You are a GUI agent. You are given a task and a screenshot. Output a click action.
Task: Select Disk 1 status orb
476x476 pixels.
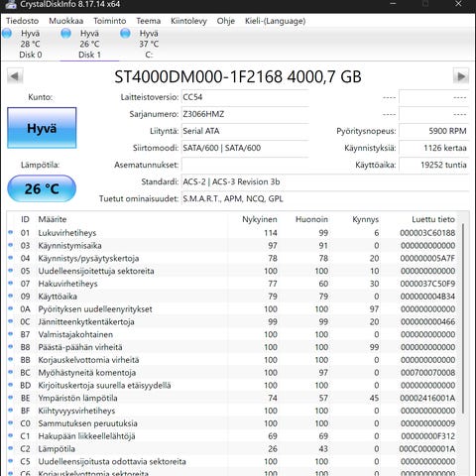tap(66, 34)
